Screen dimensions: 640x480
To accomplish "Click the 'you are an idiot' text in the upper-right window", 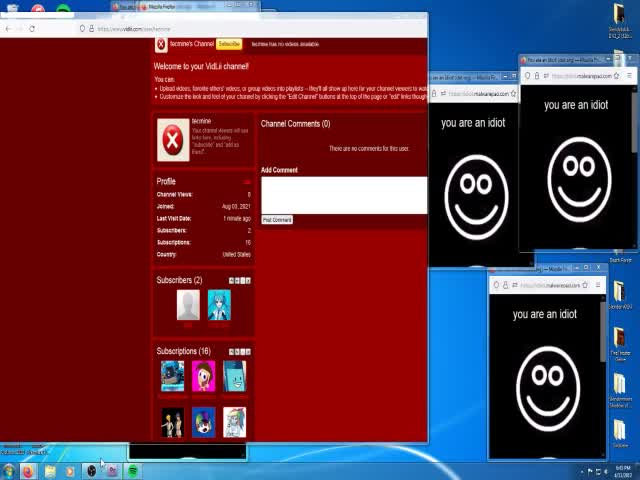I will [x=576, y=105].
